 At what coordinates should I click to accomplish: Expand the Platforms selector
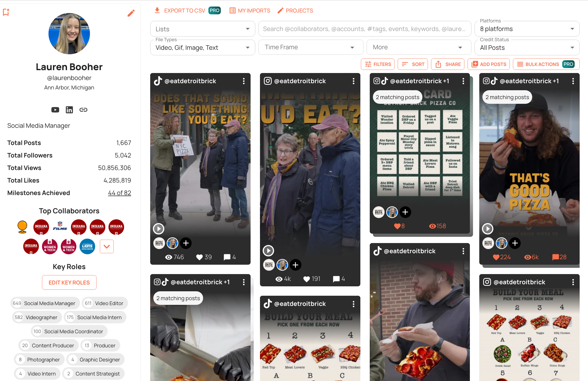(527, 29)
